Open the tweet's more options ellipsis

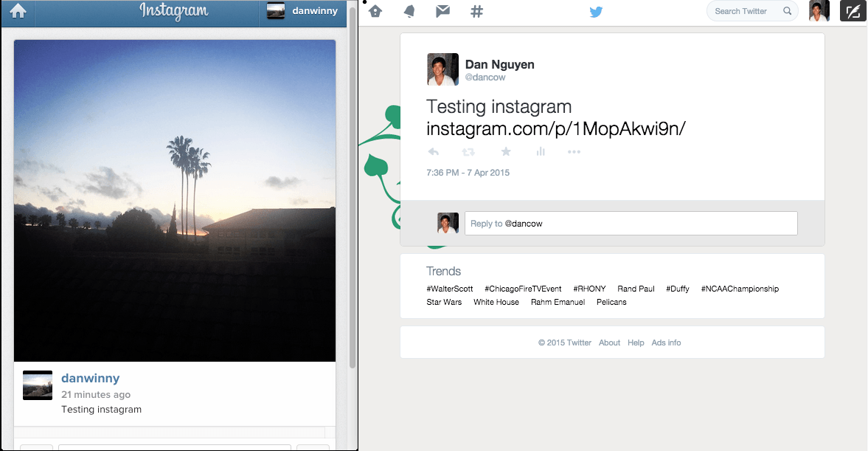coord(574,152)
